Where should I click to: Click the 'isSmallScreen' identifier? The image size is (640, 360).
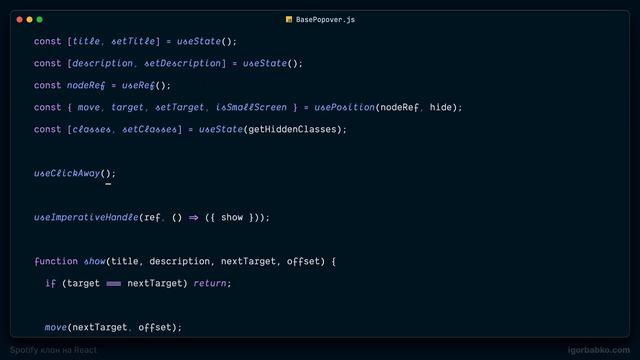(x=251, y=107)
